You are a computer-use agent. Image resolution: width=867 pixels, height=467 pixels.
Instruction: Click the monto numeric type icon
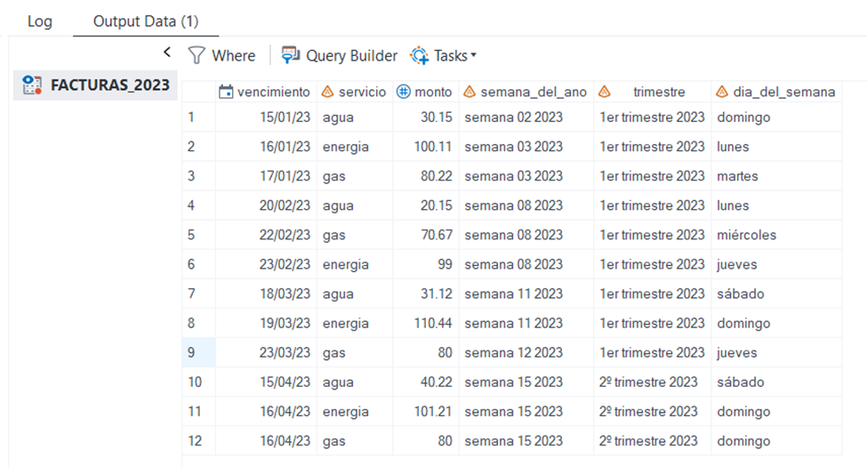pos(404,92)
